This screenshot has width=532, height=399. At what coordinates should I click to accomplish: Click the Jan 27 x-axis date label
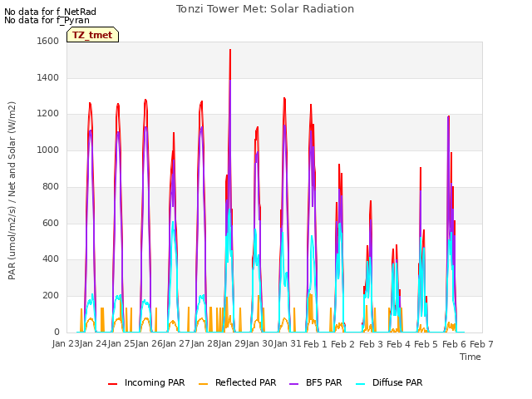(x=177, y=344)
